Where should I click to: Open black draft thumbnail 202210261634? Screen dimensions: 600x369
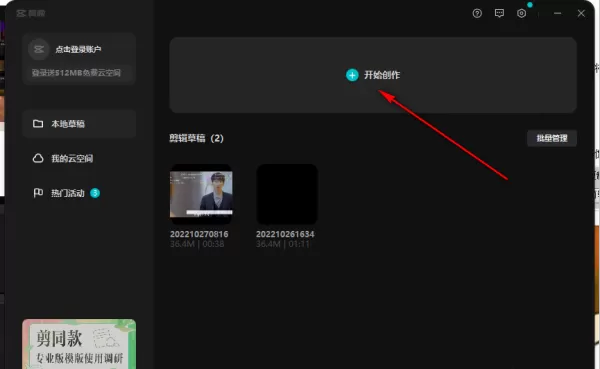(287, 194)
